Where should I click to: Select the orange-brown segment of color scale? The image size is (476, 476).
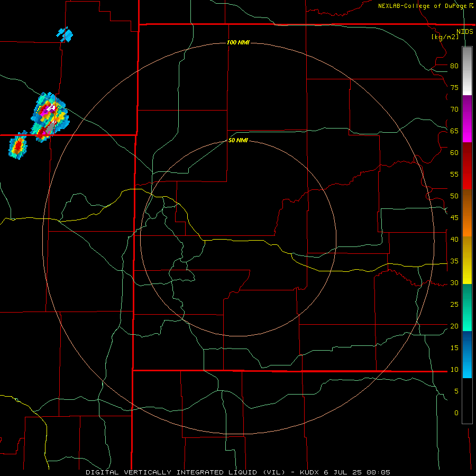(x=467, y=213)
